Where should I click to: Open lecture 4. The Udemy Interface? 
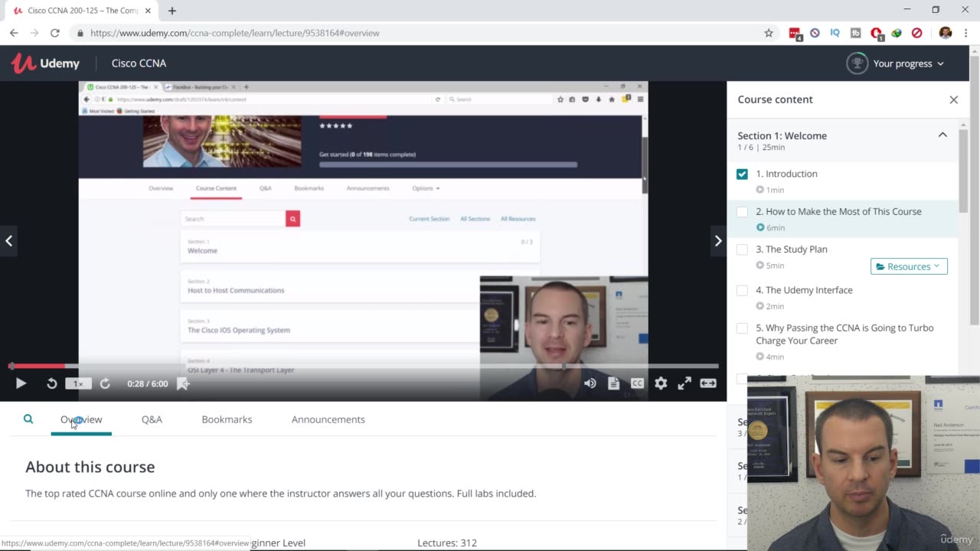coord(805,290)
